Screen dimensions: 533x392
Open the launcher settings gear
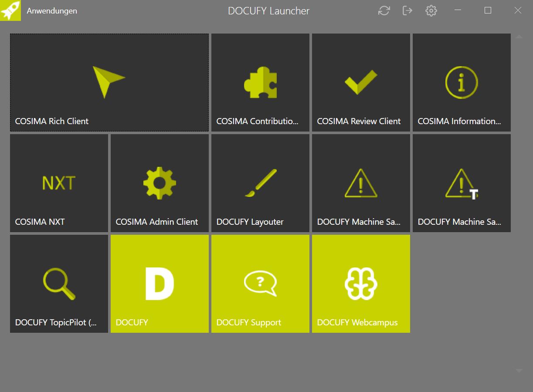point(431,10)
